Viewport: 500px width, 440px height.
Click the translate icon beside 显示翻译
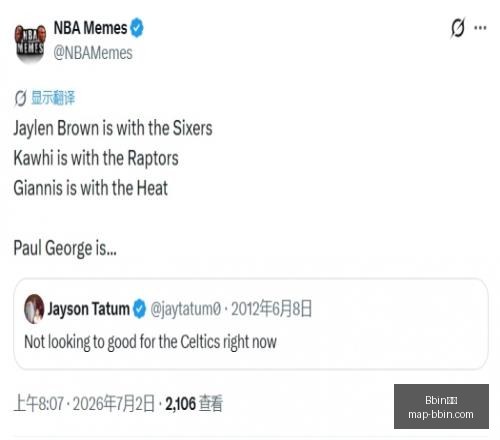coord(21,98)
